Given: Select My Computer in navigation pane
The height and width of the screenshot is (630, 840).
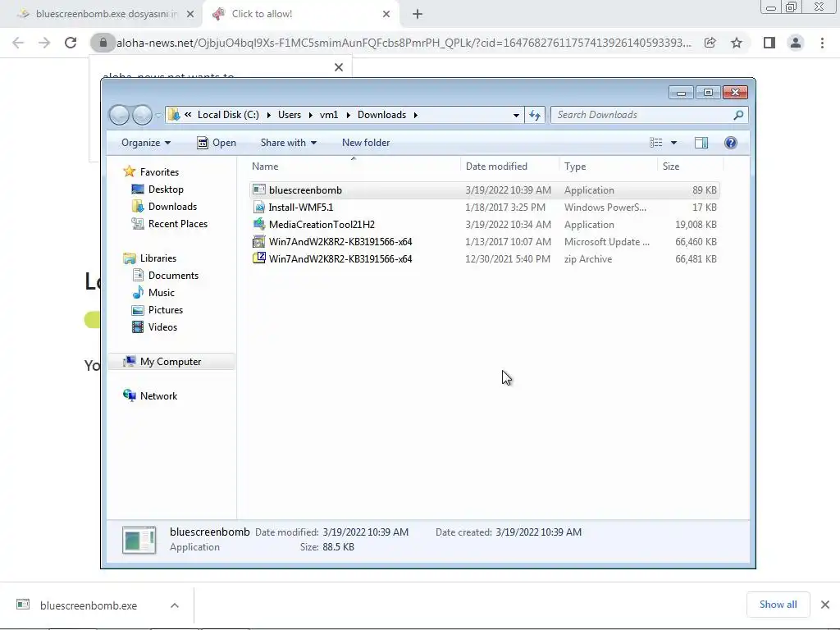Looking at the screenshot, I should pyautogui.click(x=171, y=362).
